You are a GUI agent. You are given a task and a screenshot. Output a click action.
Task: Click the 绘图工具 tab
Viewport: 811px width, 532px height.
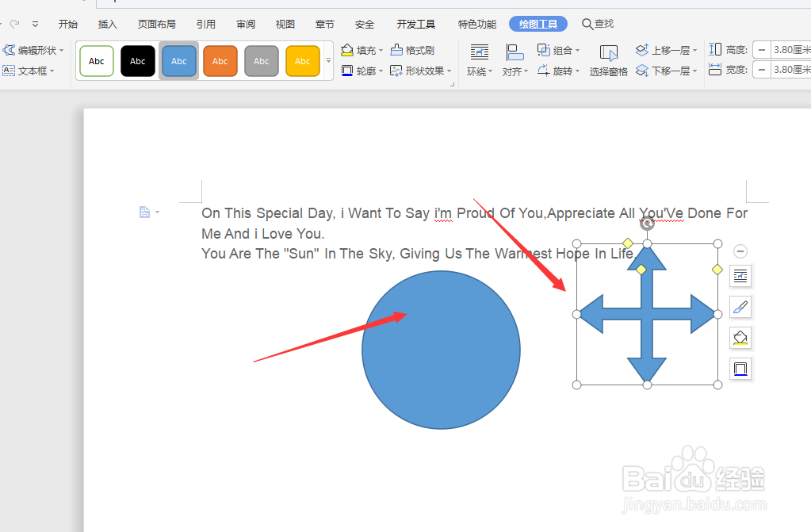pyautogui.click(x=538, y=24)
